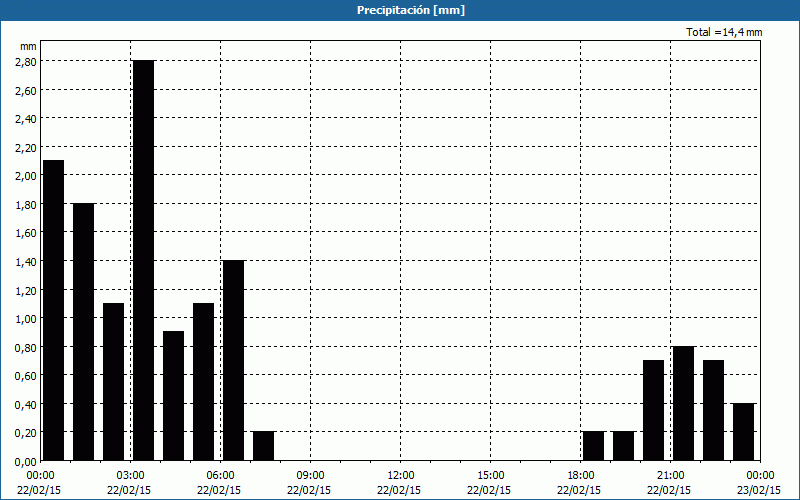Select the "0,20" y-axis value
The width and height of the screenshot is (800, 500).
(x=27, y=433)
